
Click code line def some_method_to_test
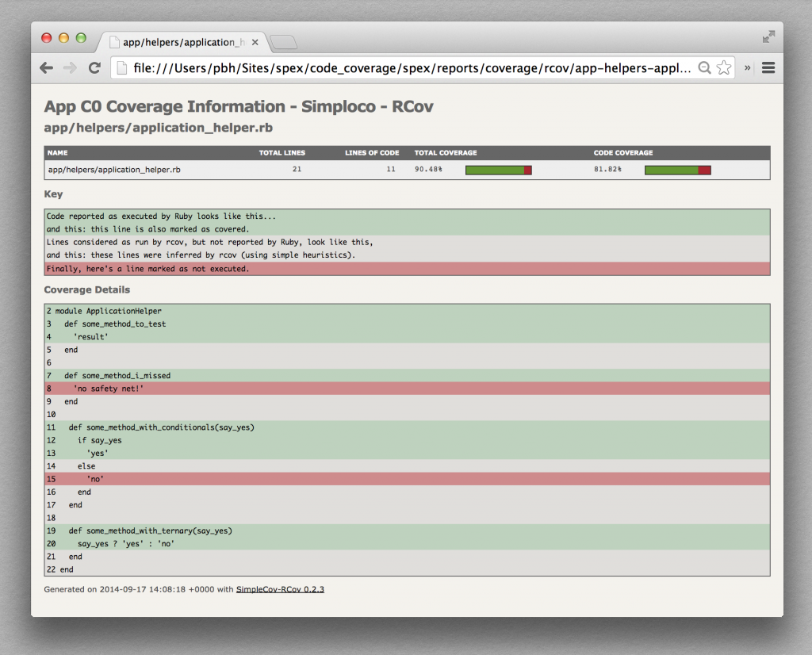pyautogui.click(x=407, y=324)
